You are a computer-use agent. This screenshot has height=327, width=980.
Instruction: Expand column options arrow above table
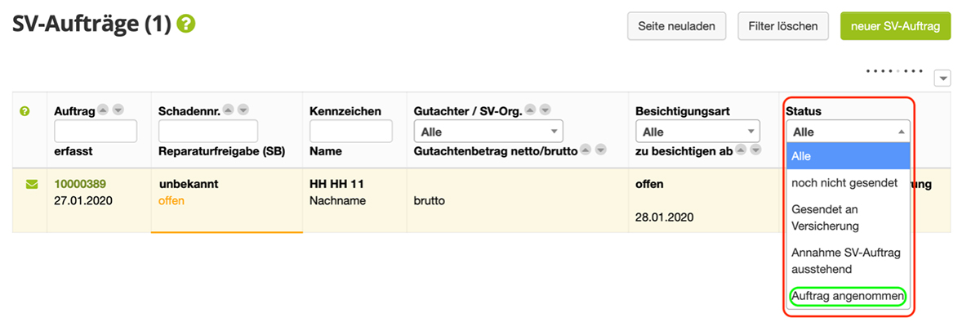click(942, 78)
